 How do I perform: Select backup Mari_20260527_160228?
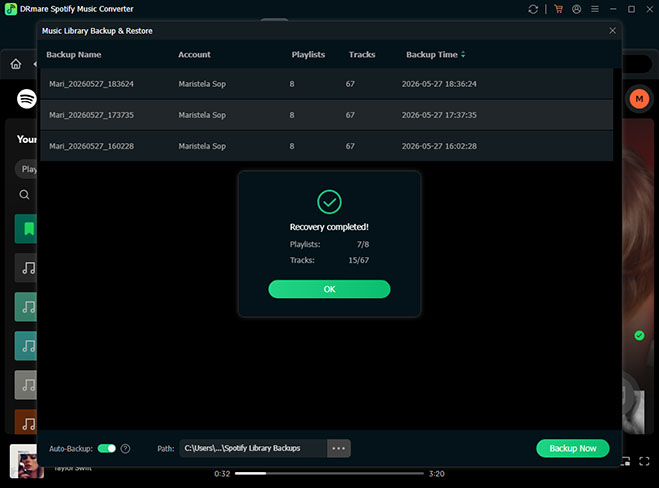[327, 146]
